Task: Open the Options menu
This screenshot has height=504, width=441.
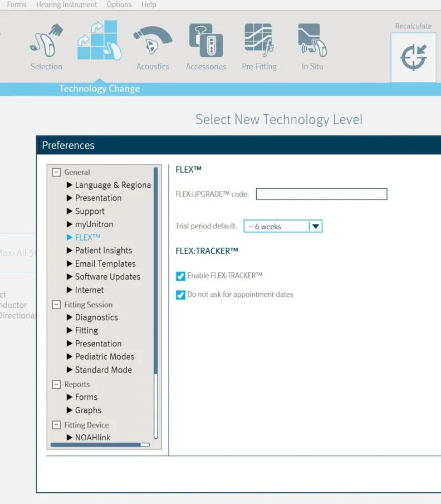Action: (119, 4)
